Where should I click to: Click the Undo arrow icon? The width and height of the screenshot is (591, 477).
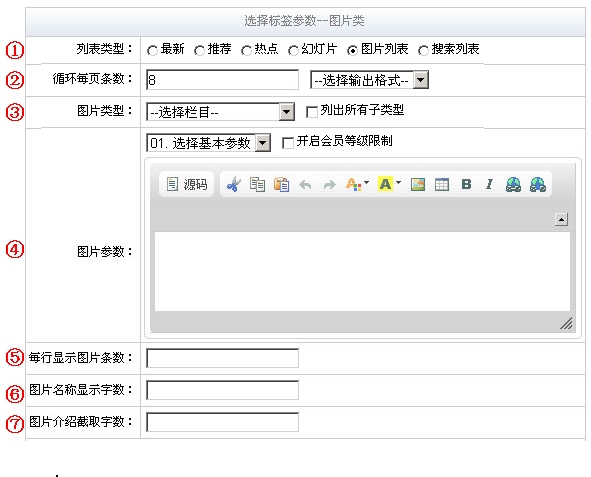305,185
